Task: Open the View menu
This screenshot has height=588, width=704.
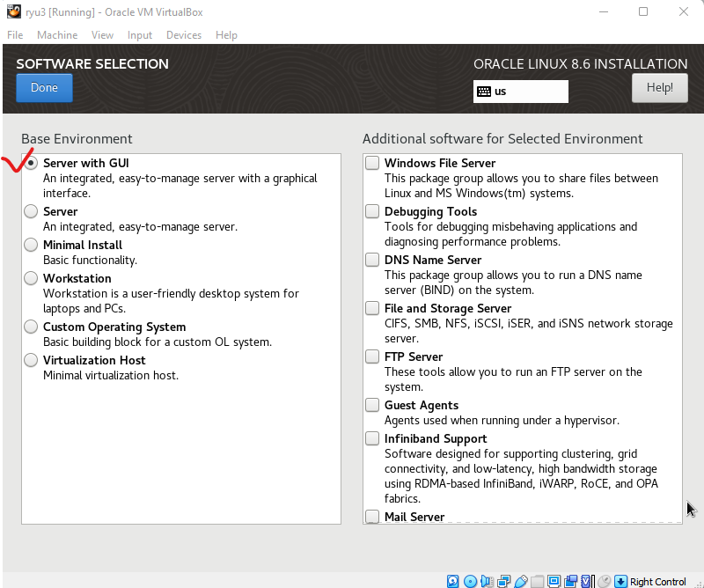Action: coord(102,35)
